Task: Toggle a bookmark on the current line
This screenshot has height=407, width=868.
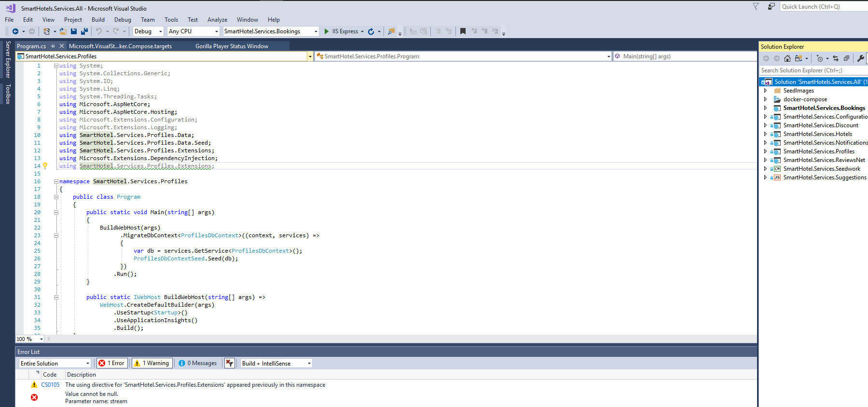Action: (463, 31)
